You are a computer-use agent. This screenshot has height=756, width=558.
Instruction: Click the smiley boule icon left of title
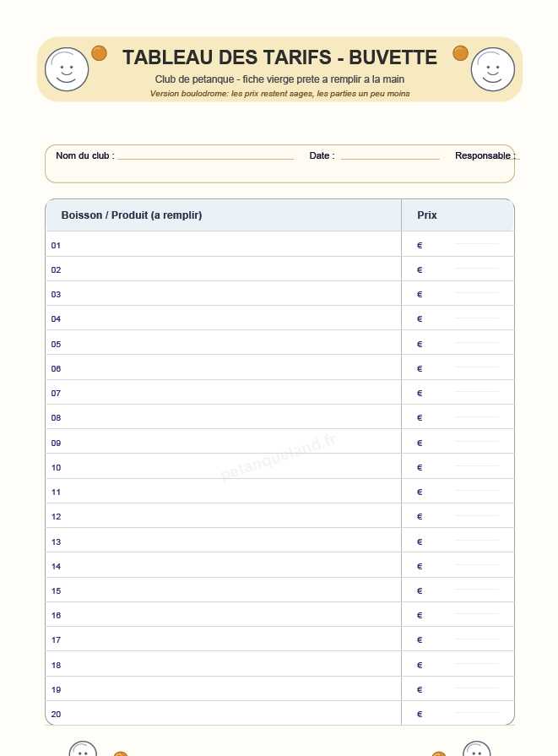coord(67,69)
